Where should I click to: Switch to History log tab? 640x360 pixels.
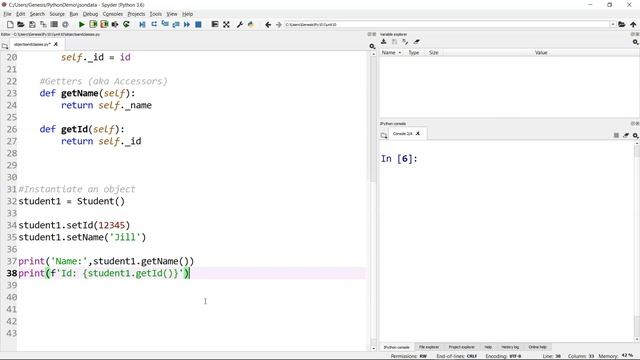click(x=510, y=347)
